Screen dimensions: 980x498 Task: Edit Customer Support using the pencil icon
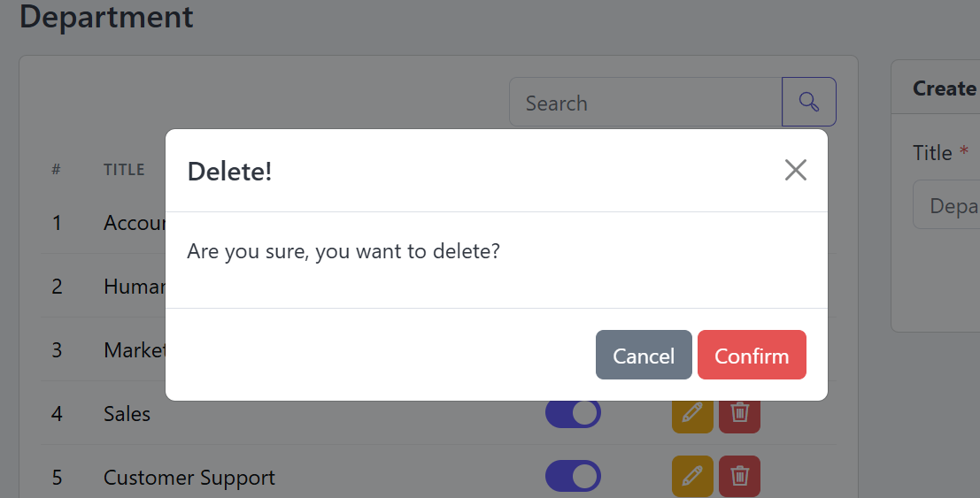692,476
